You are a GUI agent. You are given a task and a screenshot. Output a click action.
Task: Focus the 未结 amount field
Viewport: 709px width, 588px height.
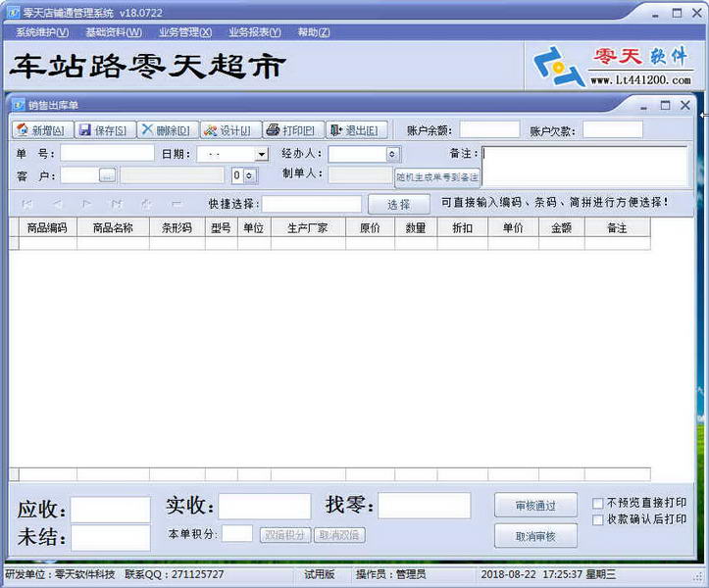[x=111, y=537]
